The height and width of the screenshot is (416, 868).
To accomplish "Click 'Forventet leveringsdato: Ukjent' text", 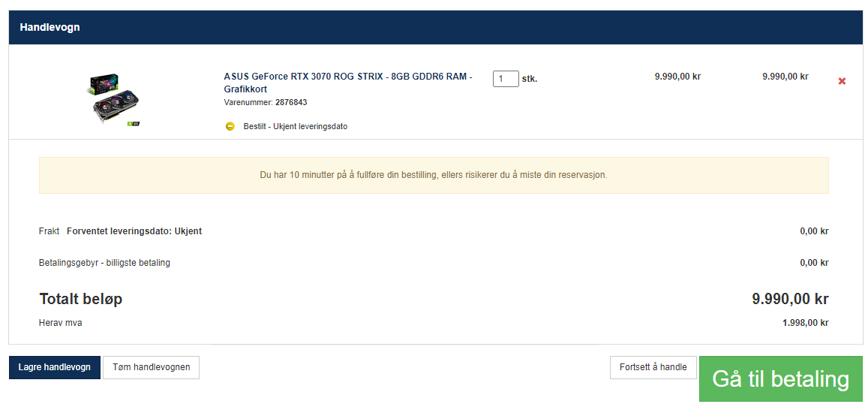I will pyautogui.click(x=134, y=231).
